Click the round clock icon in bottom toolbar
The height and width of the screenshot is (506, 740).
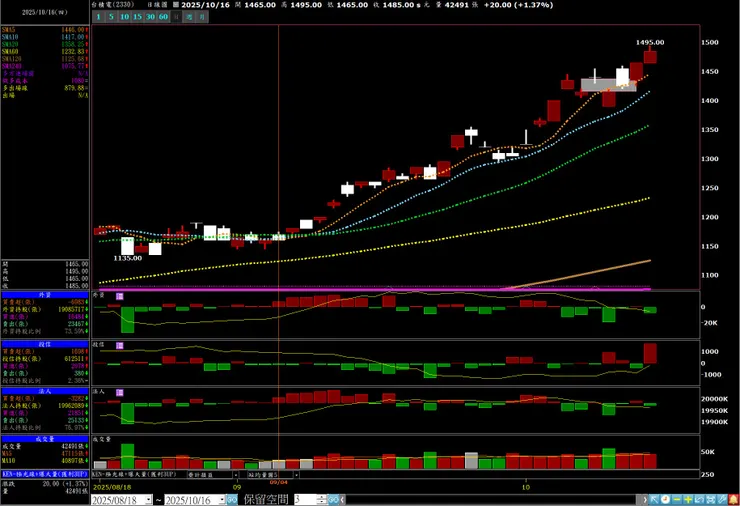(x=665, y=499)
